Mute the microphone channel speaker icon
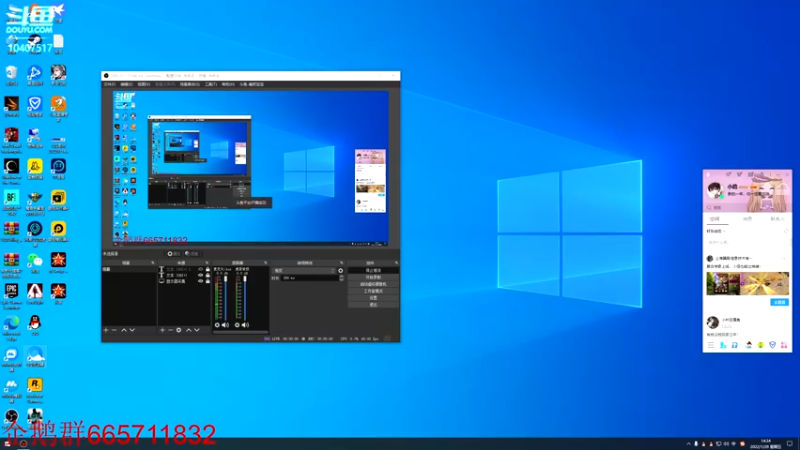This screenshot has width=800, height=450. pyautogui.click(x=226, y=324)
